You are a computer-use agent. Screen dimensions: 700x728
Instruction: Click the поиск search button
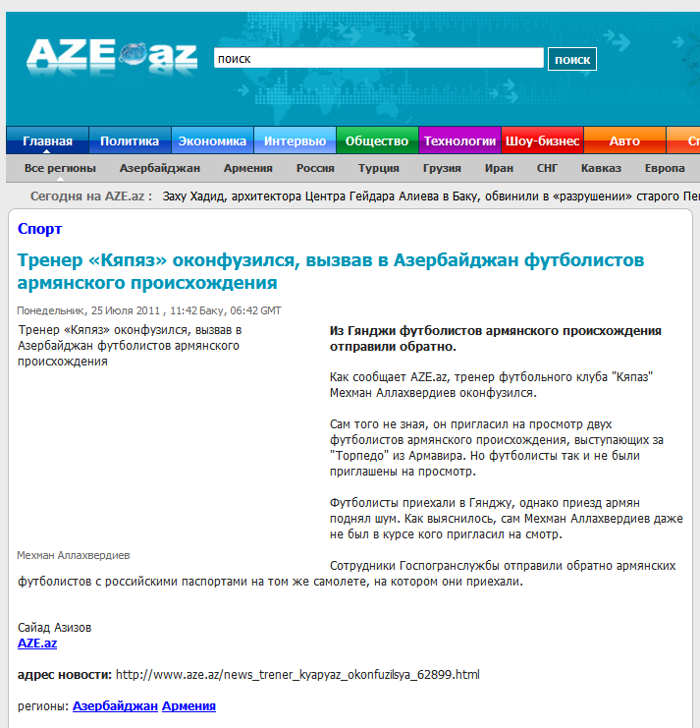pos(572,59)
